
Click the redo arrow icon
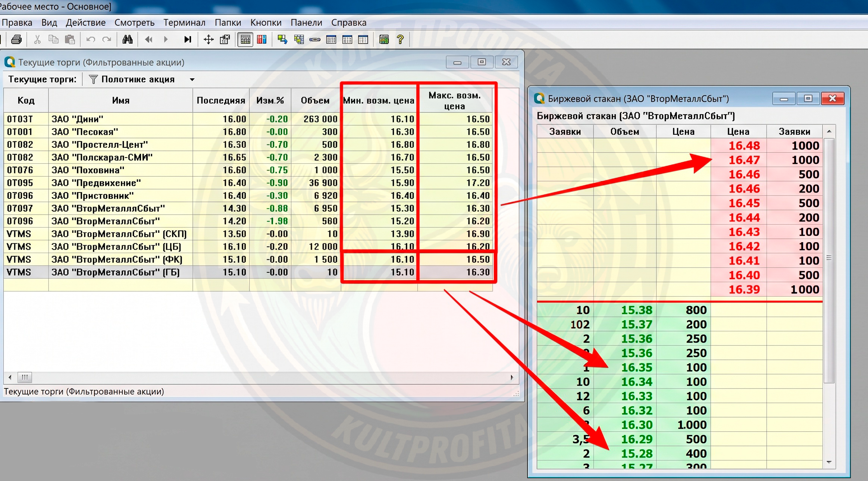pyautogui.click(x=107, y=39)
